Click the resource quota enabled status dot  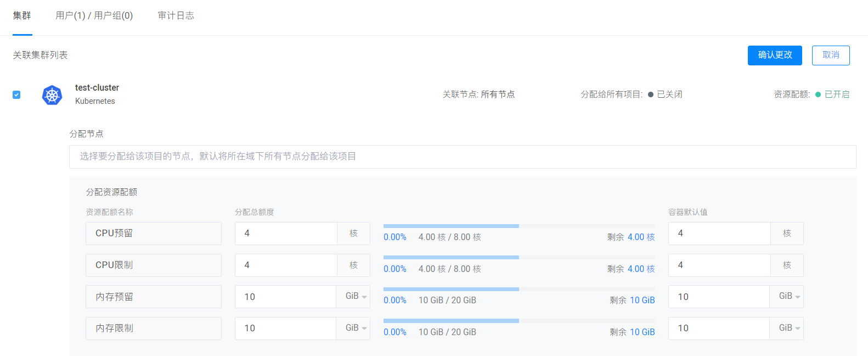click(x=818, y=94)
